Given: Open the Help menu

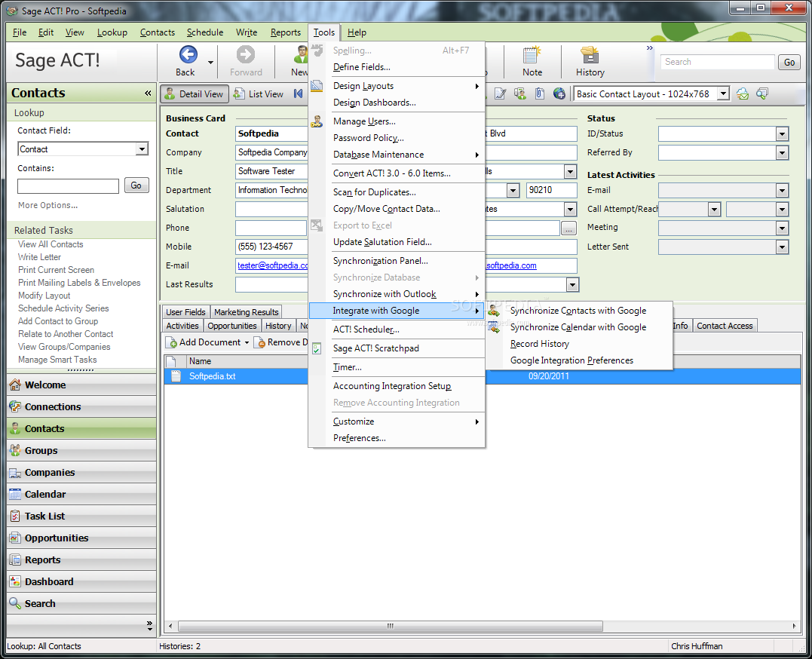Looking at the screenshot, I should click(x=357, y=32).
